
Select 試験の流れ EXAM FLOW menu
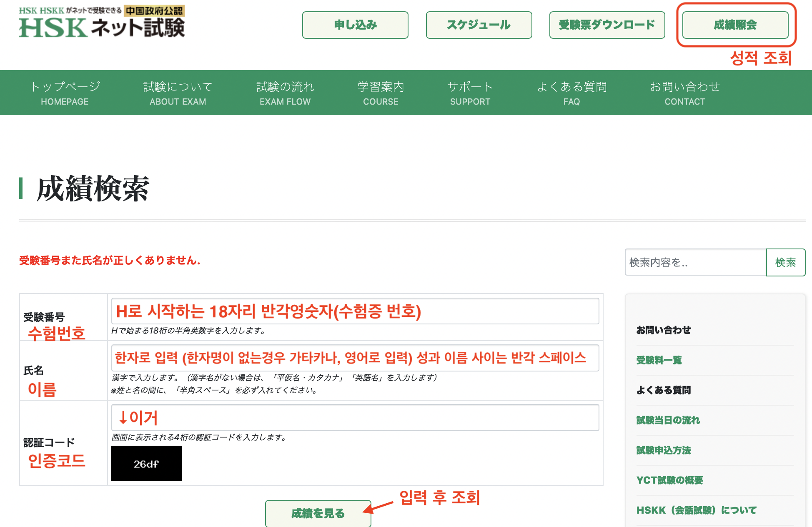pyautogui.click(x=285, y=93)
